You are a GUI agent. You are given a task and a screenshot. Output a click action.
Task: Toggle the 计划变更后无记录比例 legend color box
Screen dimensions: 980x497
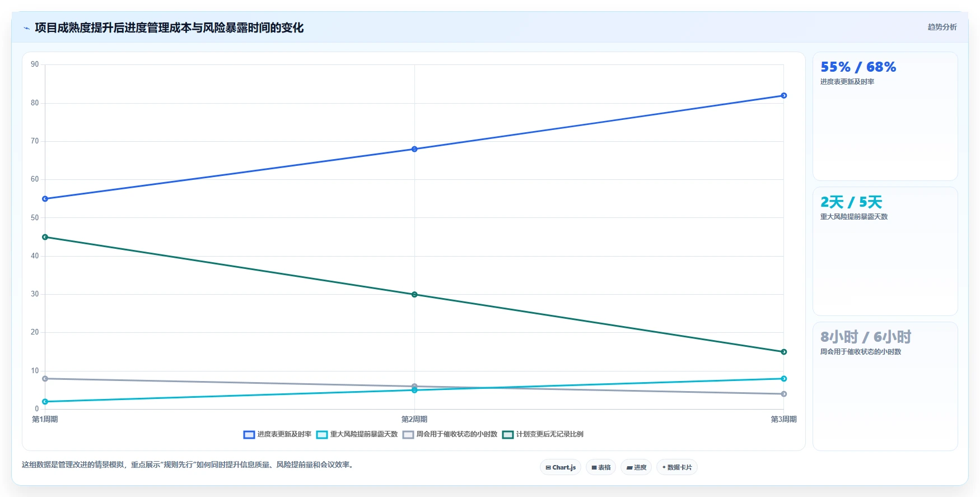(x=508, y=435)
